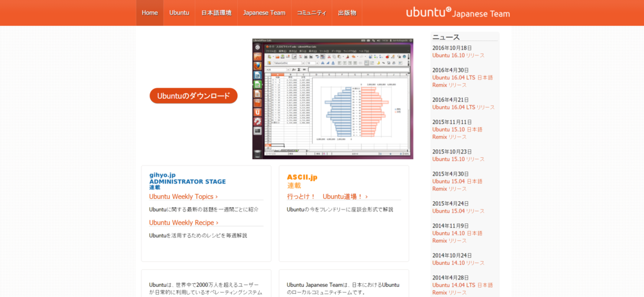644x297 pixels.
Task: Click the date 2014年11月9日
Action: pyautogui.click(x=450, y=225)
